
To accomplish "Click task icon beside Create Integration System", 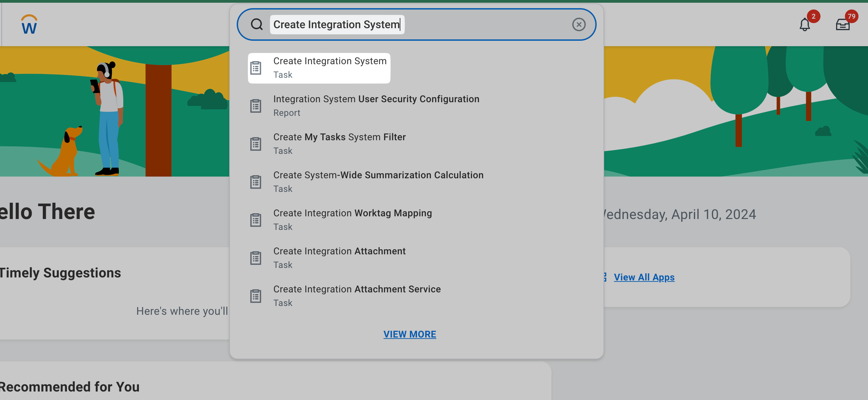I will 256,68.
